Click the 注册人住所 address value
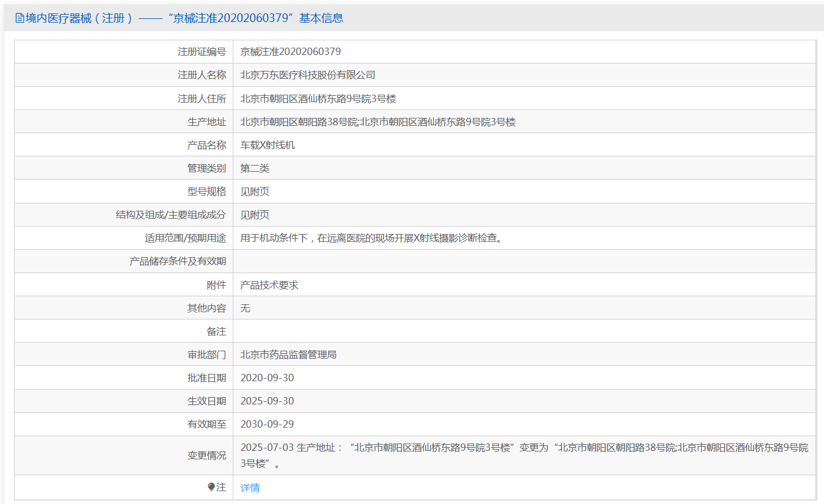 318,98
